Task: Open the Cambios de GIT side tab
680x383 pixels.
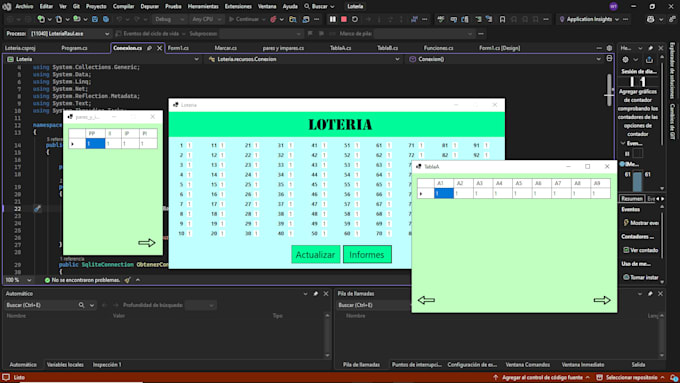Action: pyautogui.click(x=672, y=122)
